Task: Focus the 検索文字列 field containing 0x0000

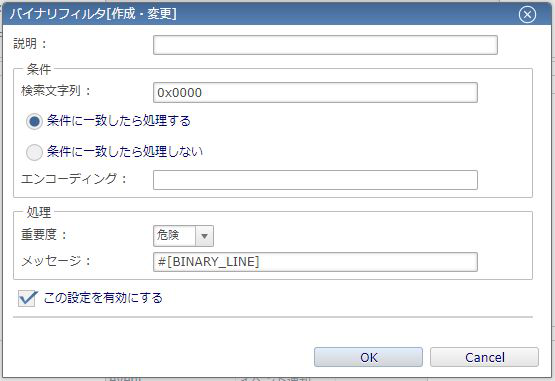Action: (x=315, y=92)
